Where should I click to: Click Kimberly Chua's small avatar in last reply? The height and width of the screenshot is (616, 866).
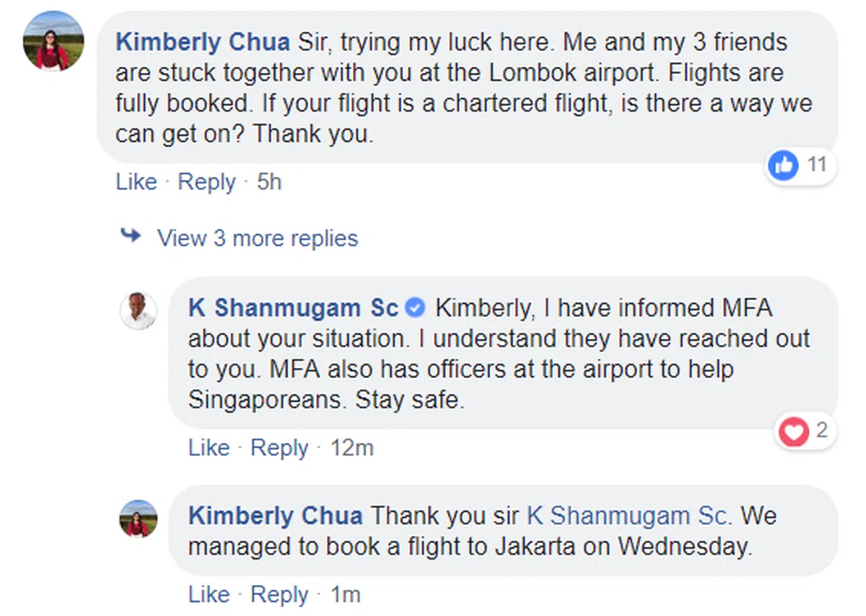pos(138,518)
